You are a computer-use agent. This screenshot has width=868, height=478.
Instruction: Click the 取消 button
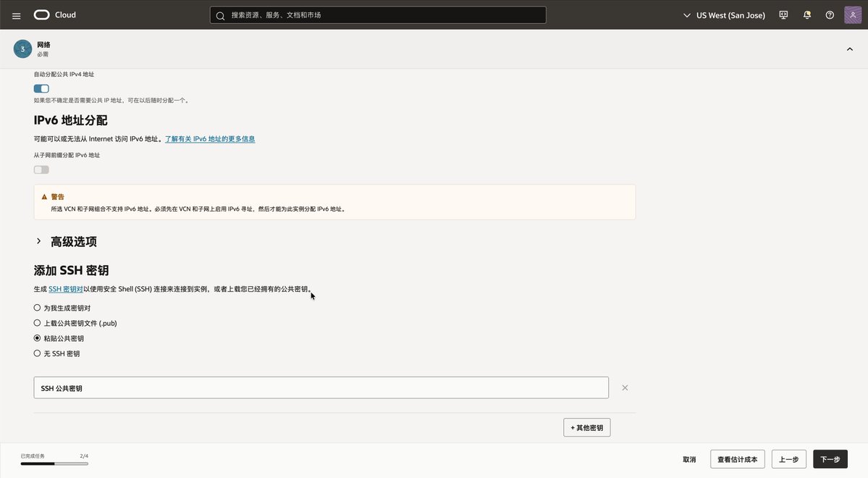pos(689,459)
